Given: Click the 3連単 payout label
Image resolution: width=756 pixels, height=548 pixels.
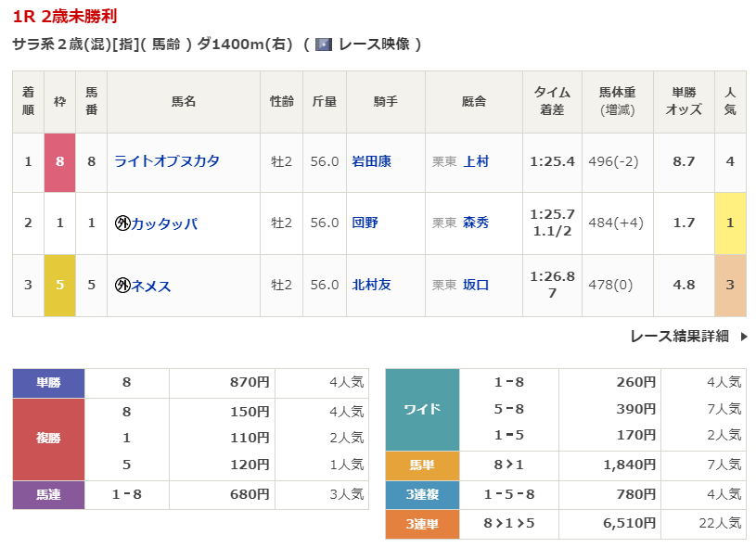Looking at the screenshot, I should [422, 524].
